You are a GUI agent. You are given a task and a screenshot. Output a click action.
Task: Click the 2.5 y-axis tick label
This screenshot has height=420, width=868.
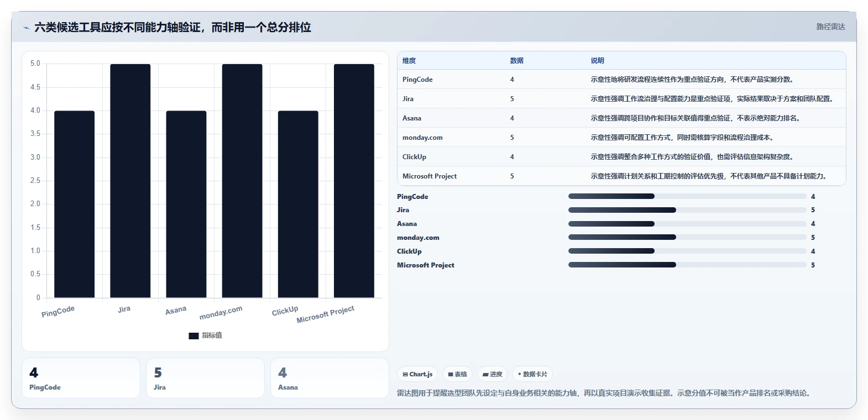35,181
